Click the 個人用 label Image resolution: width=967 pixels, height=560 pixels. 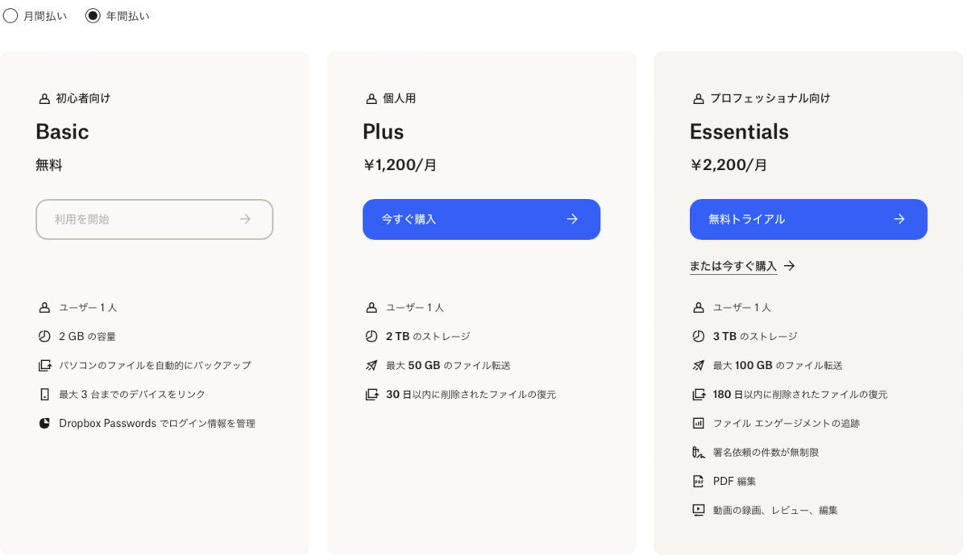point(400,98)
